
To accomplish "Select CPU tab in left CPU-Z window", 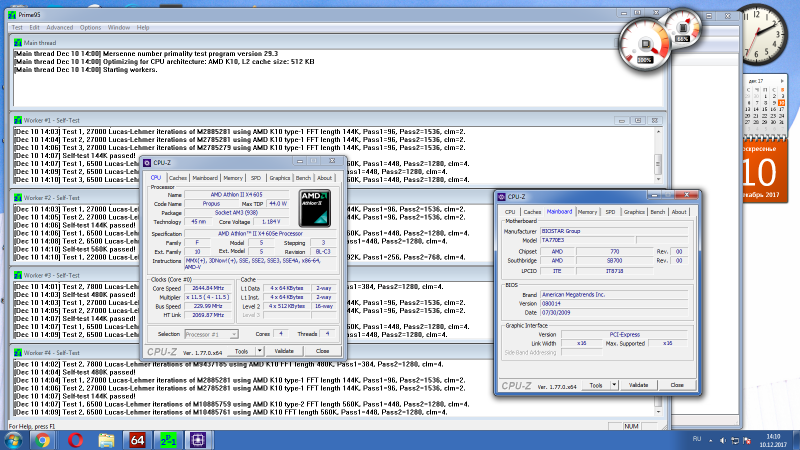I will (156, 178).
